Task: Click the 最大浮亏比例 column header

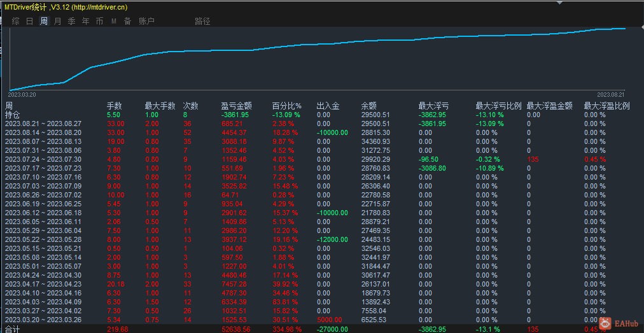Action: (x=499, y=106)
